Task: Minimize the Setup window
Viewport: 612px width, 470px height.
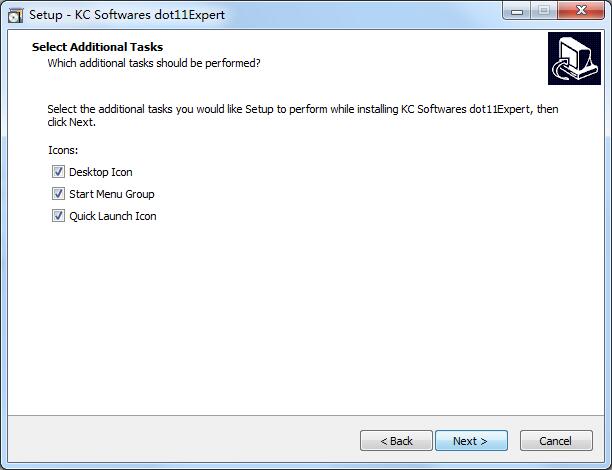Action: coord(517,12)
